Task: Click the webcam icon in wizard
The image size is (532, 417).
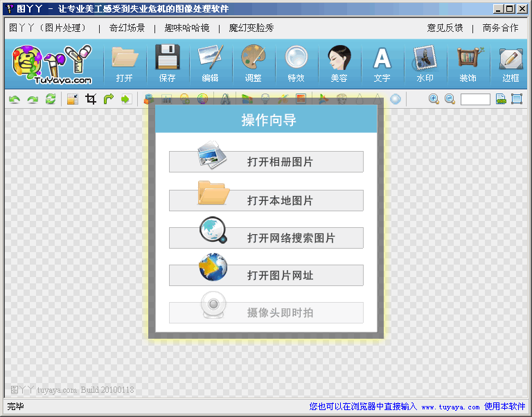Action: pyautogui.click(x=213, y=305)
